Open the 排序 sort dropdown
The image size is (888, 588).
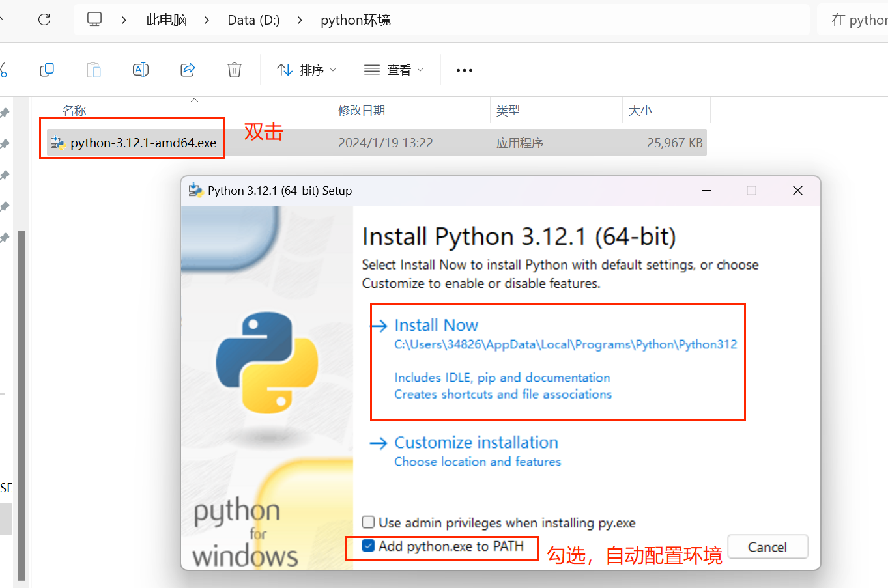coord(306,70)
